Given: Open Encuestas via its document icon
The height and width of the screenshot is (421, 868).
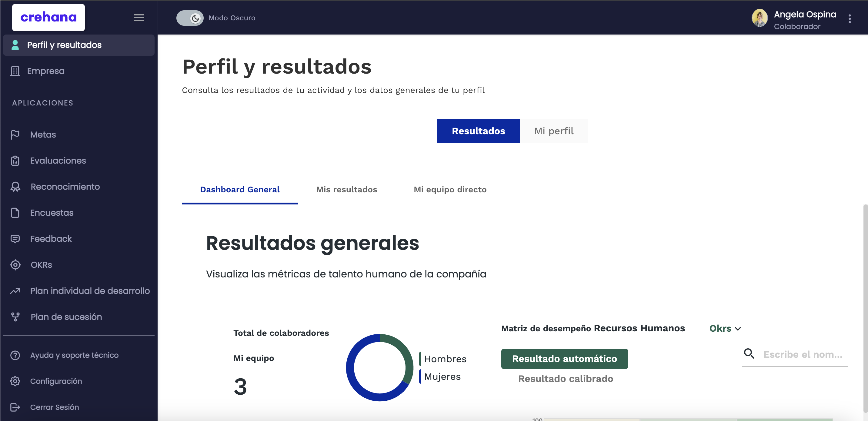Looking at the screenshot, I should (x=15, y=213).
